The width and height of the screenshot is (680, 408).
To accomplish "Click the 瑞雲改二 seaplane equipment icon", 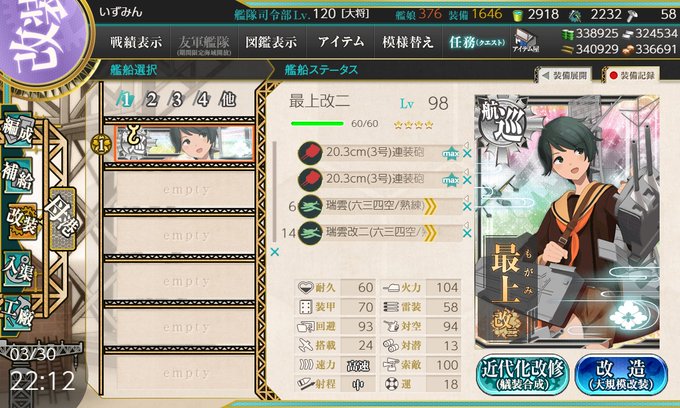I will pos(310,233).
